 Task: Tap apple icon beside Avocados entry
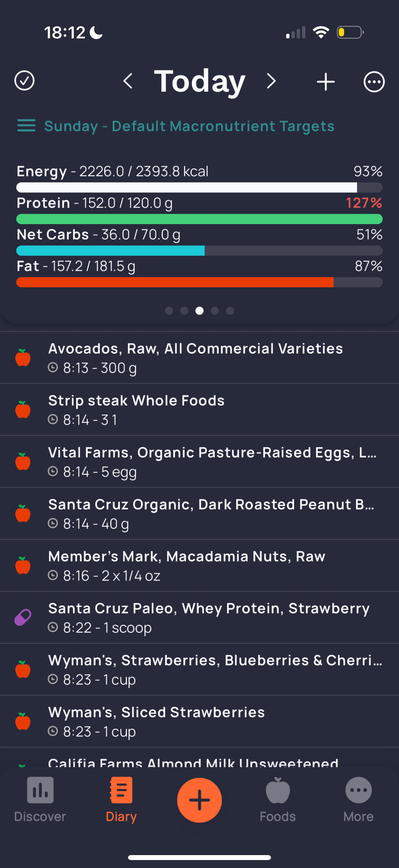click(x=23, y=358)
